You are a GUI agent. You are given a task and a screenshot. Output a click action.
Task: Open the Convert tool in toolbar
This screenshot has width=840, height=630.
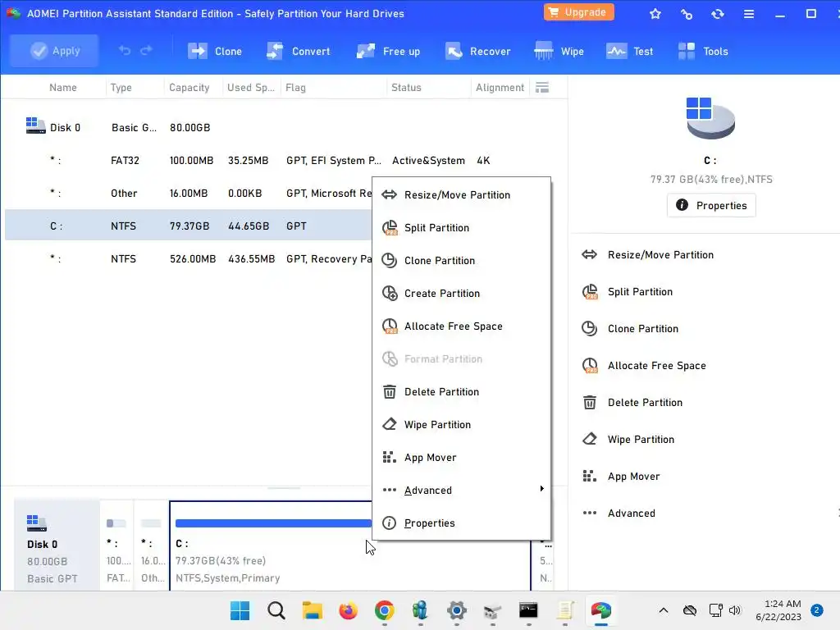point(299,52)
